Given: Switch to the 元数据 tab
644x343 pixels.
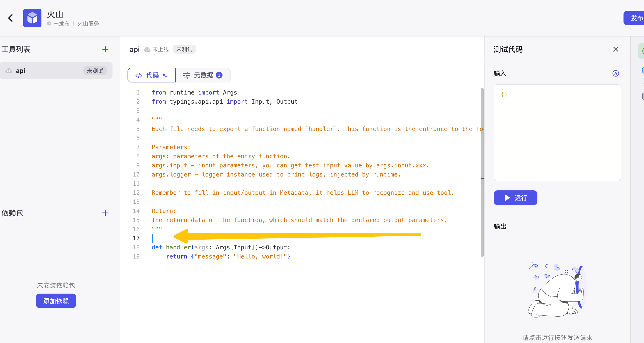Looking at the screenshot, I should pos(203,75).
